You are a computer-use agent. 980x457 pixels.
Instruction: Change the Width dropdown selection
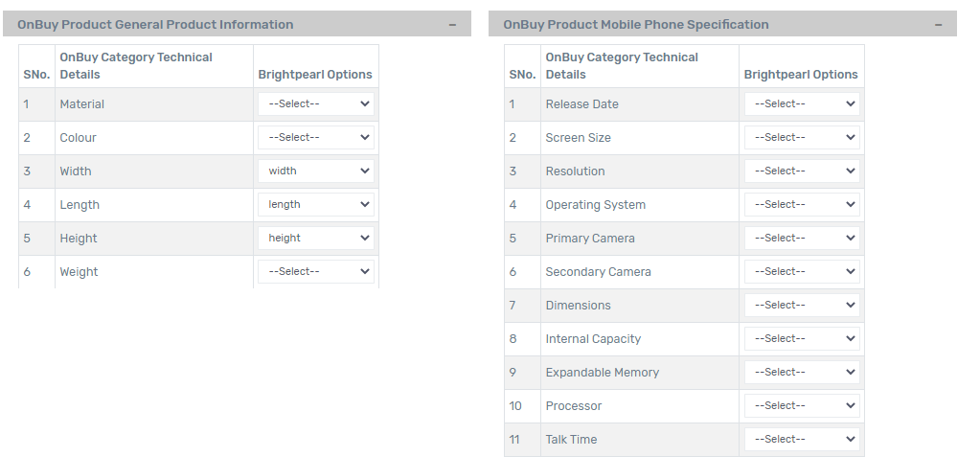tap(315, 171)
